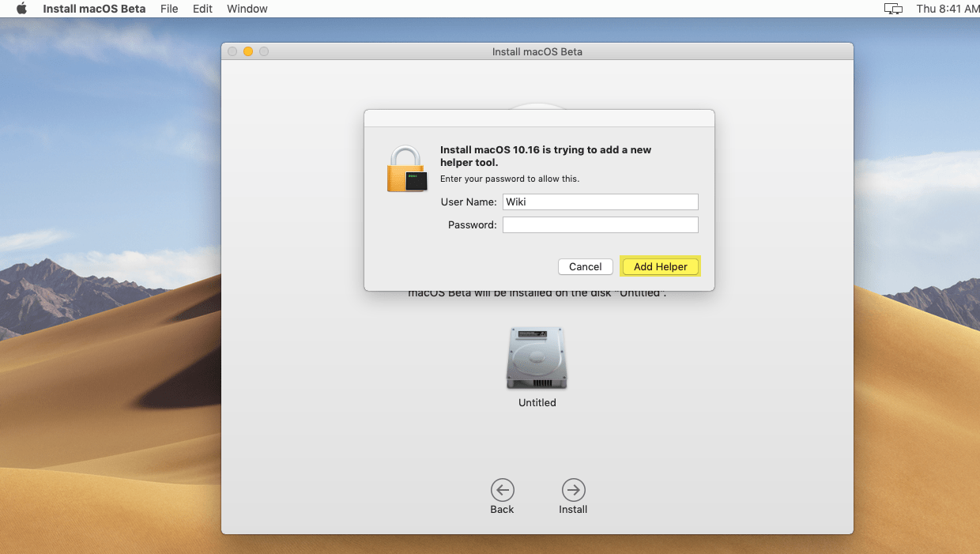Click the clock showing Thu 8:41 AM
Screen dimensions: 980x554
pyautogui.click(x=948, y=9)
